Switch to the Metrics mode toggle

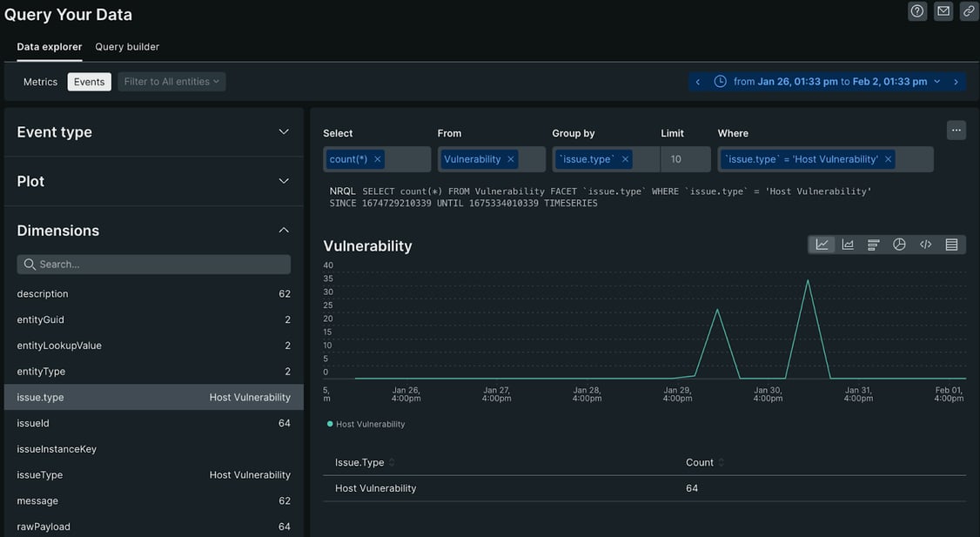tap(40, 81)
